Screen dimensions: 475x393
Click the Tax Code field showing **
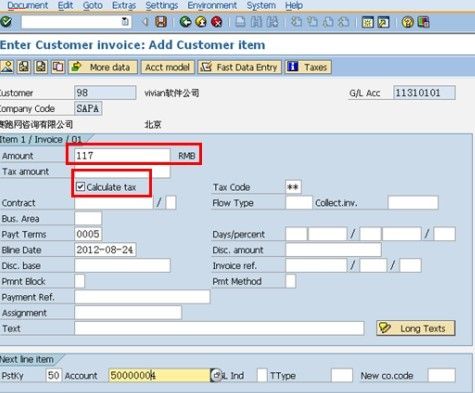(293, 187)
